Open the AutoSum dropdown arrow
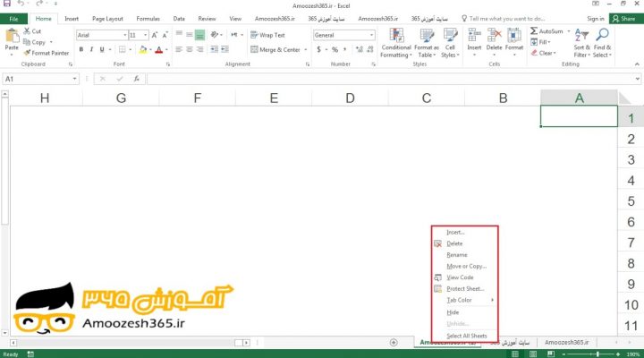Image resolution: width=644 pixels, height=358 pixels. pyautogui.click(x=569, y=31)
